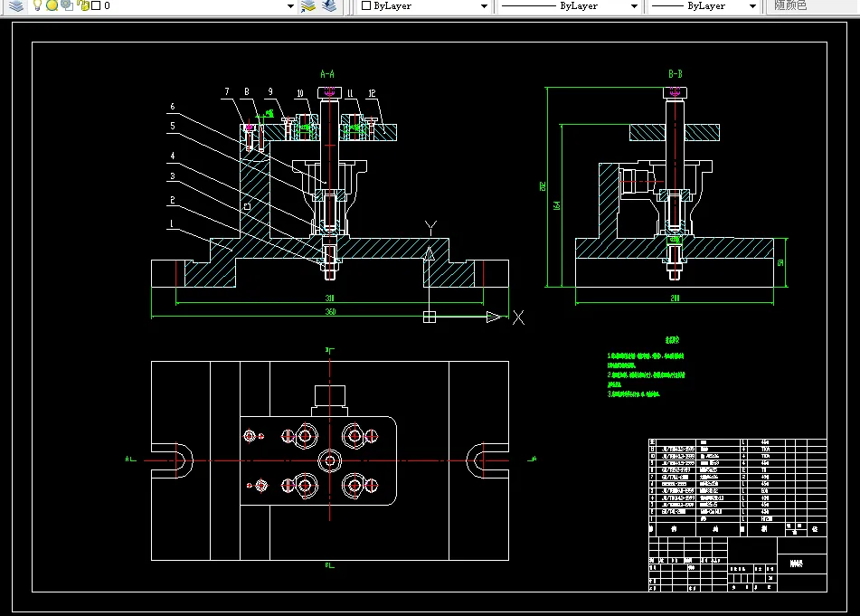Click the center bolt circle in plan view
The width and height of the screenshot is (860, 616).
pos(329,461)
